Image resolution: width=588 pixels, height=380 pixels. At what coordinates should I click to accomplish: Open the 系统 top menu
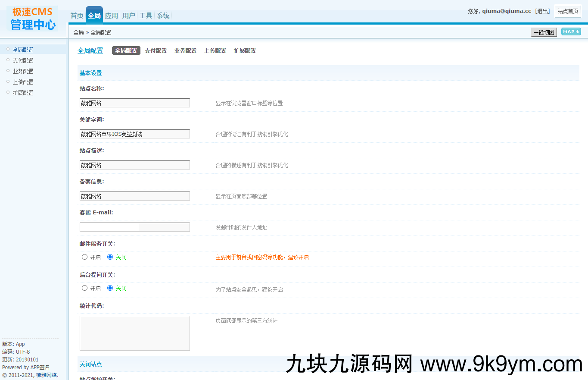(163, 16)
